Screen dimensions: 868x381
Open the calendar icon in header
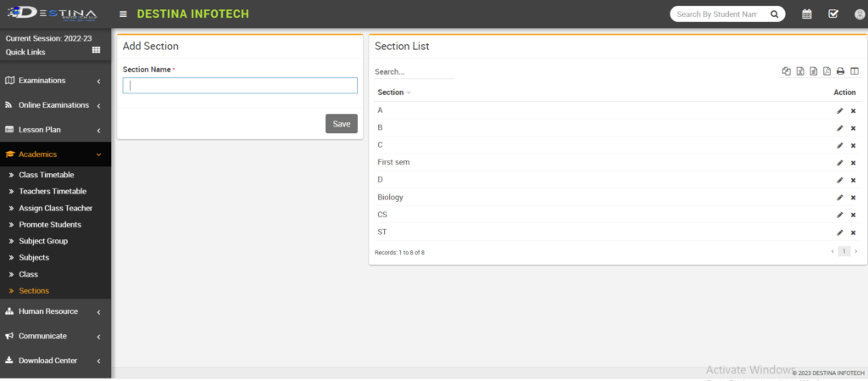[x=807, y=14]
